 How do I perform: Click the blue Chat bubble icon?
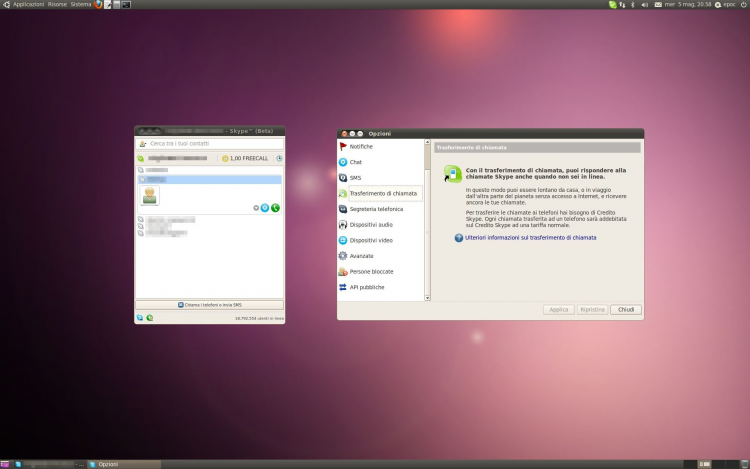pyautogui.click(x=343, y=162)
